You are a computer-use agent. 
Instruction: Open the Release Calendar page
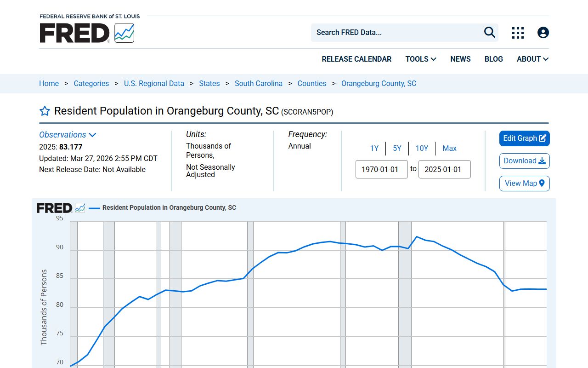point(356,59)
